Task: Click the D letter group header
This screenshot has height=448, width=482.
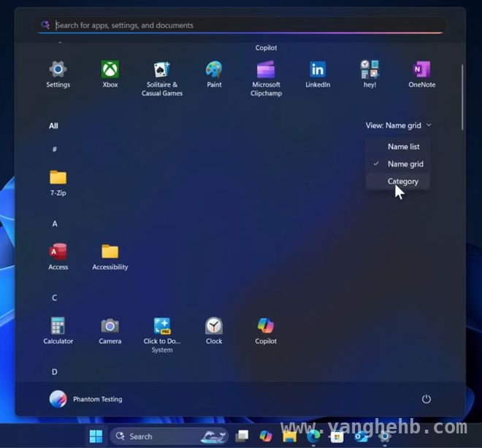Action: [55, 372]
